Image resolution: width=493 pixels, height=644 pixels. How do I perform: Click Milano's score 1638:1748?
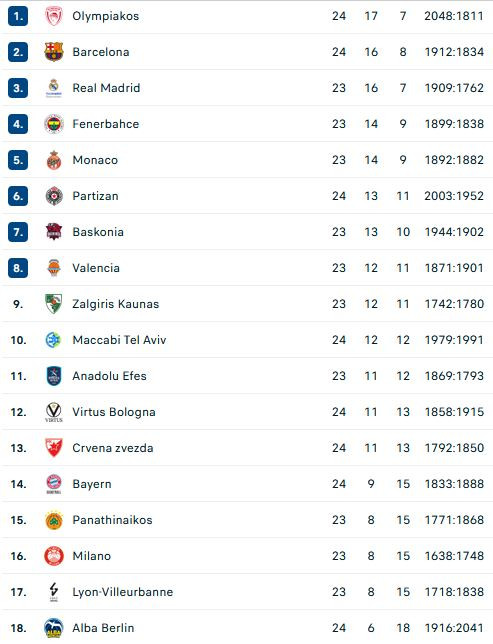coord(454,556)
